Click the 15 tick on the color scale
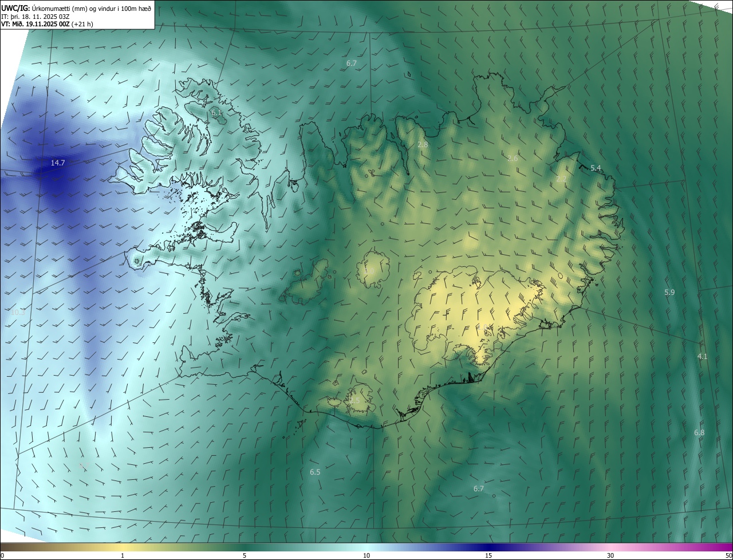 pos(488,555)
